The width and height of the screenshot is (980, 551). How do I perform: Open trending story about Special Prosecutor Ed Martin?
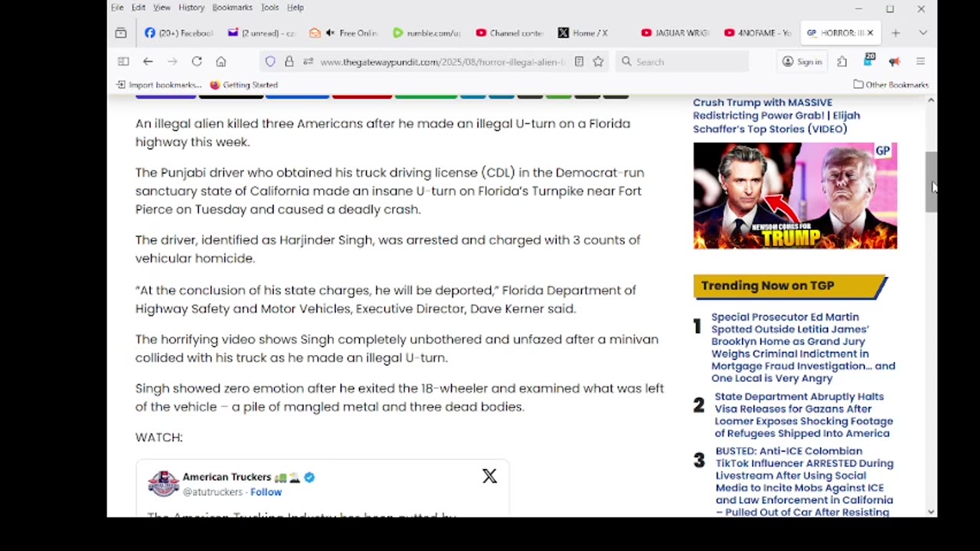point(803,347)
